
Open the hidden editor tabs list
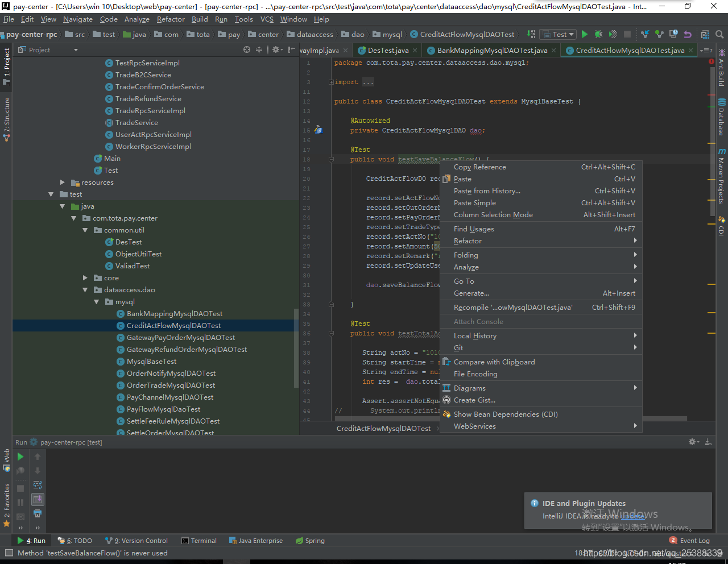pos(706,50)
